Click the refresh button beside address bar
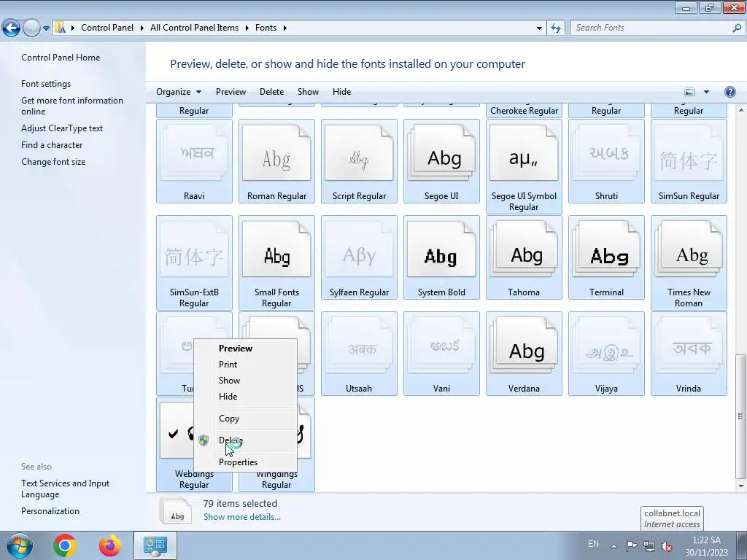747x560 pixels. pyautogui.click(x=555, y=28)
